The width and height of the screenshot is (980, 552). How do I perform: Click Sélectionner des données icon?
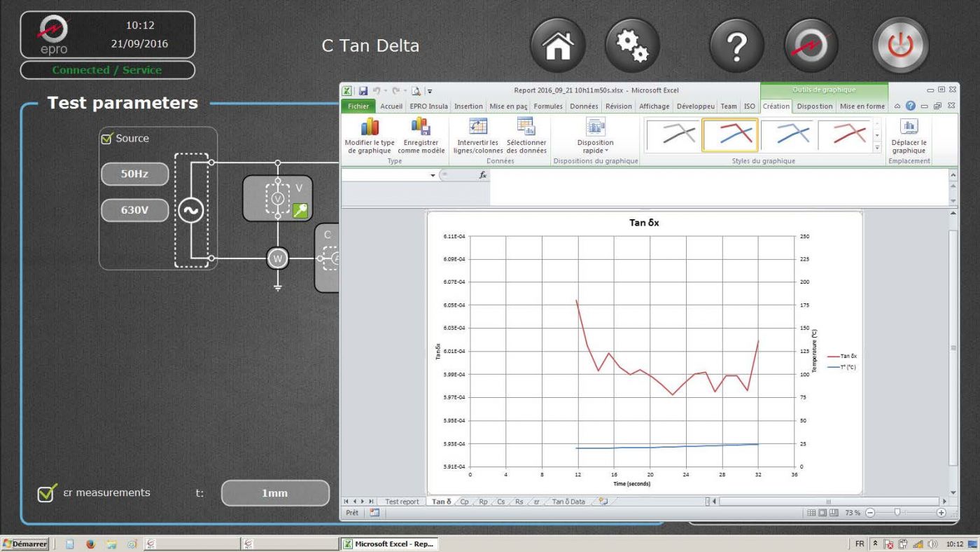[x=526, y=136]
